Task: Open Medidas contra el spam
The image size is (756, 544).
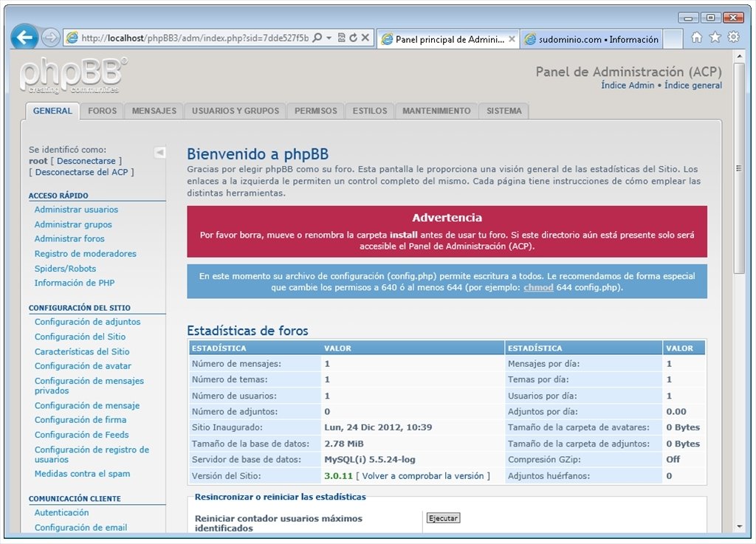Action: tap(82, 474)
